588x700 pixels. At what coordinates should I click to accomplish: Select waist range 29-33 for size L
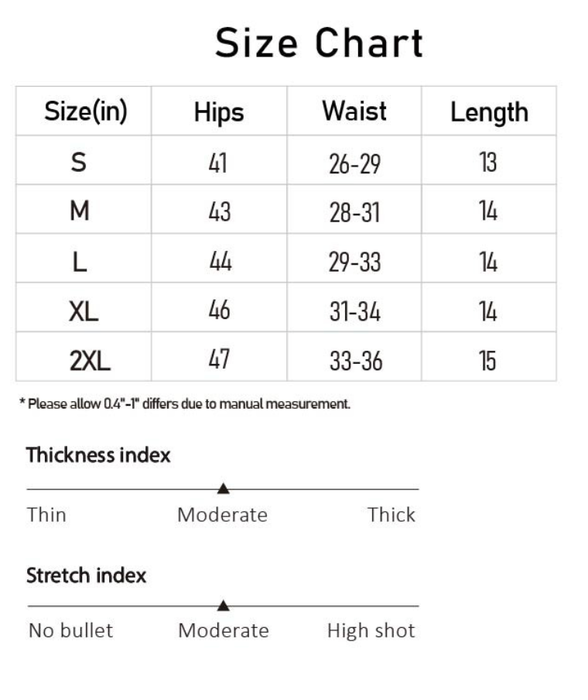[355, 262]
